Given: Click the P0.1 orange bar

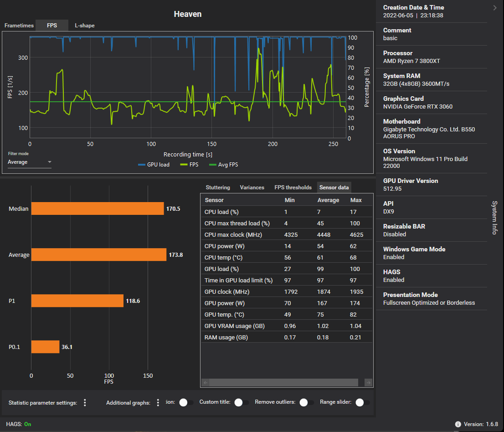Looking at the screenshot, I should coord(45,347).
